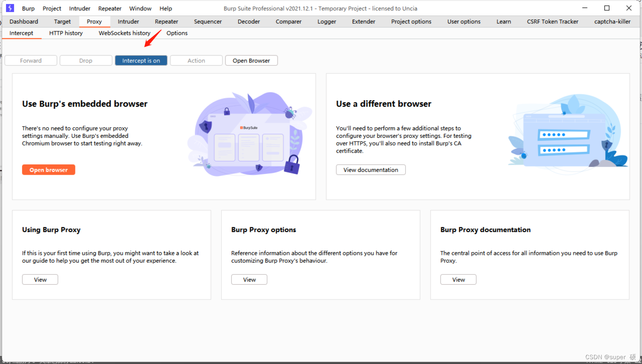Open the captcha-killer tab
Image resolution: width=642 pixels, height=364 pixels.
pos(612,22)
